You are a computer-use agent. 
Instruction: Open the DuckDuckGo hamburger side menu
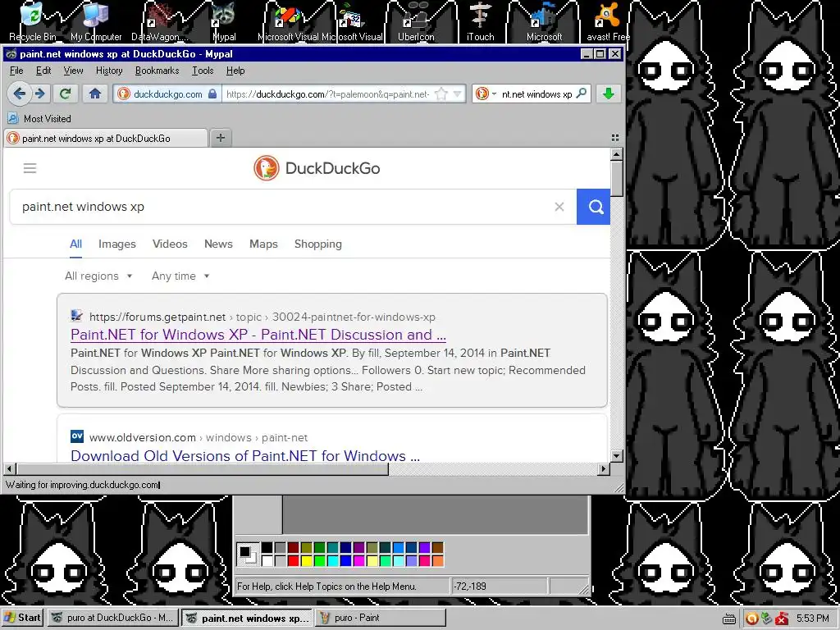[30, 168]
